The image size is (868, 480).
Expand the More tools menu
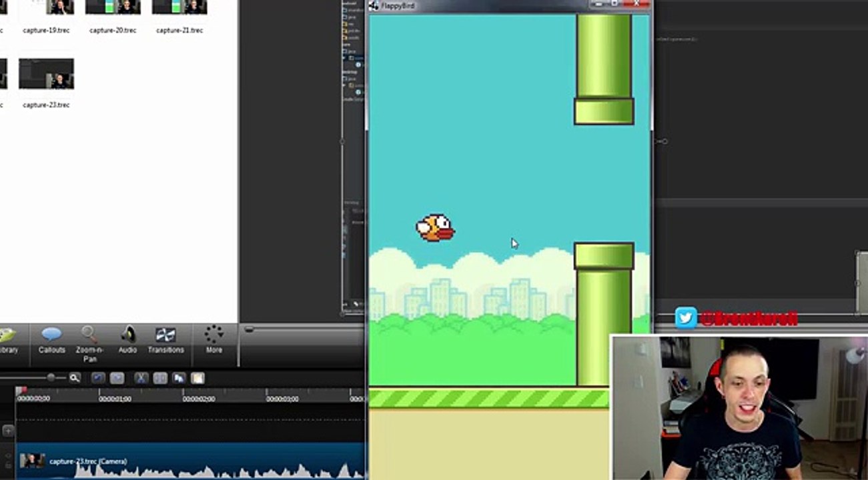(x=213, y=340)
